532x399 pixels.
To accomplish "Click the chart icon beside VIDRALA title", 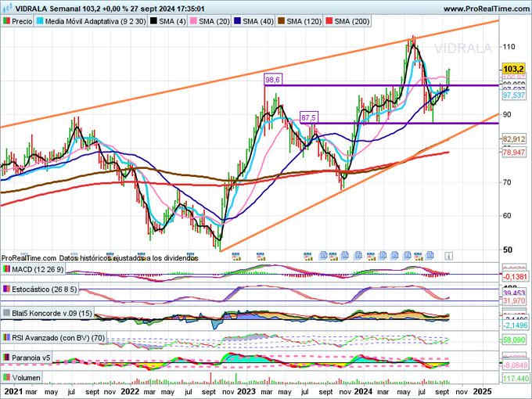I will (7, 8).
